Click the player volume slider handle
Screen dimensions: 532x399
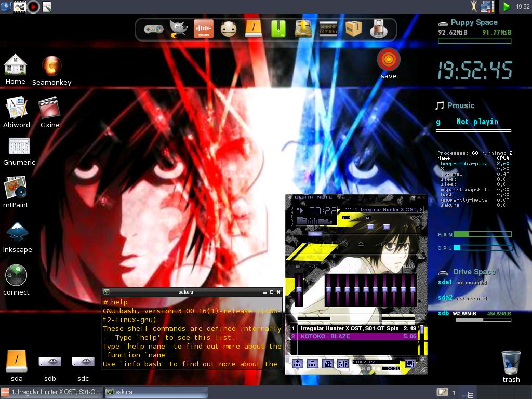pos(370,227)
